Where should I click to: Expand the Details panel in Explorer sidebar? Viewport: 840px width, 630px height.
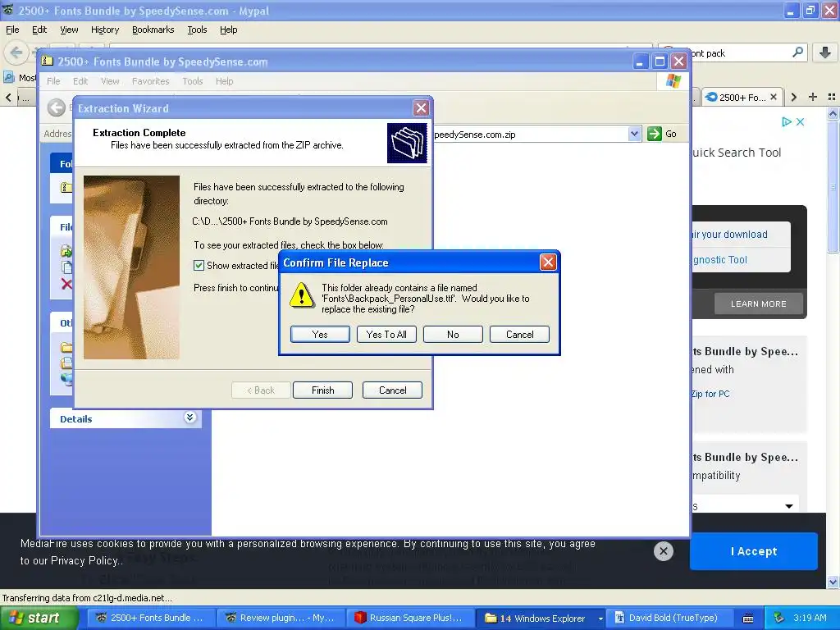point(189,418)
